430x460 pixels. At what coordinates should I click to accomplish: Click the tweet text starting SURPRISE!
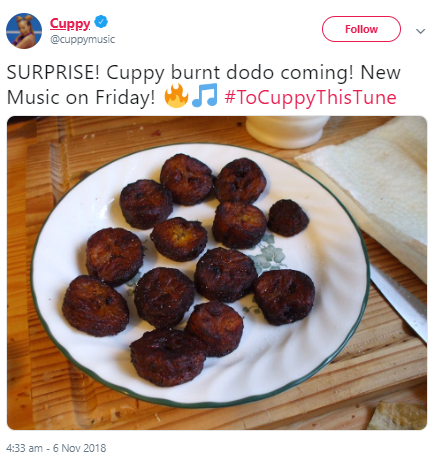point(203,85)
